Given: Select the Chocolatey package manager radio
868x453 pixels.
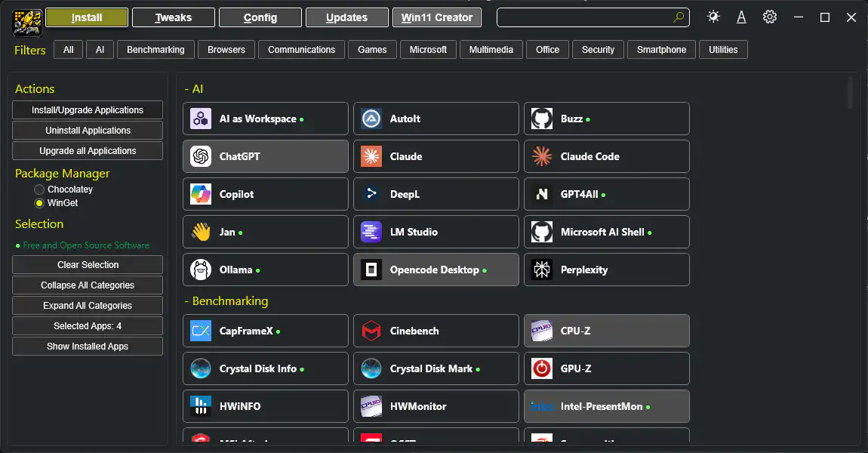Looking at the screenshot, I should click(39, 190).
